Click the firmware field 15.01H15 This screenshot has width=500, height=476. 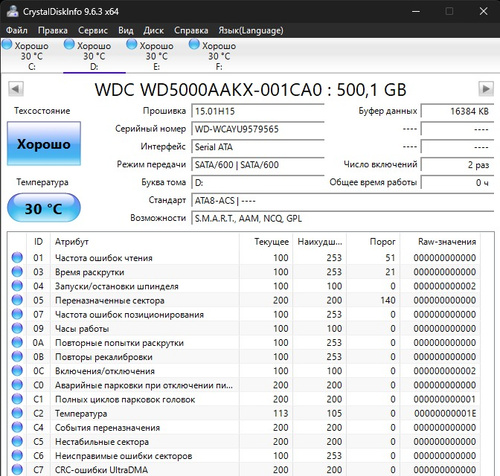point(258,111)
